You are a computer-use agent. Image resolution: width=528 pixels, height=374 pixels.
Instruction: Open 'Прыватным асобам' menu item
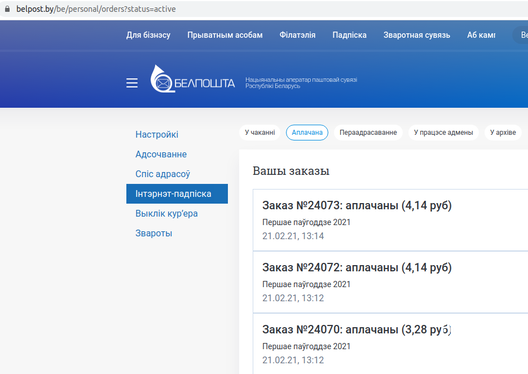coord(225,35)
